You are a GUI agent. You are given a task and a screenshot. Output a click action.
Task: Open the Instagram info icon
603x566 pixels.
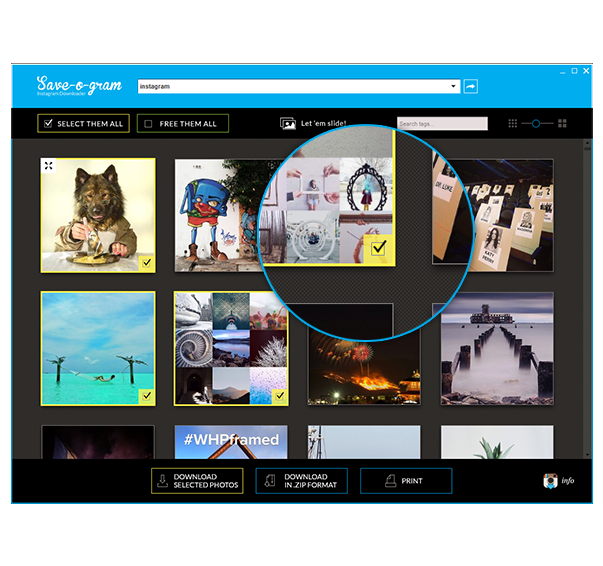coord(550,481)
